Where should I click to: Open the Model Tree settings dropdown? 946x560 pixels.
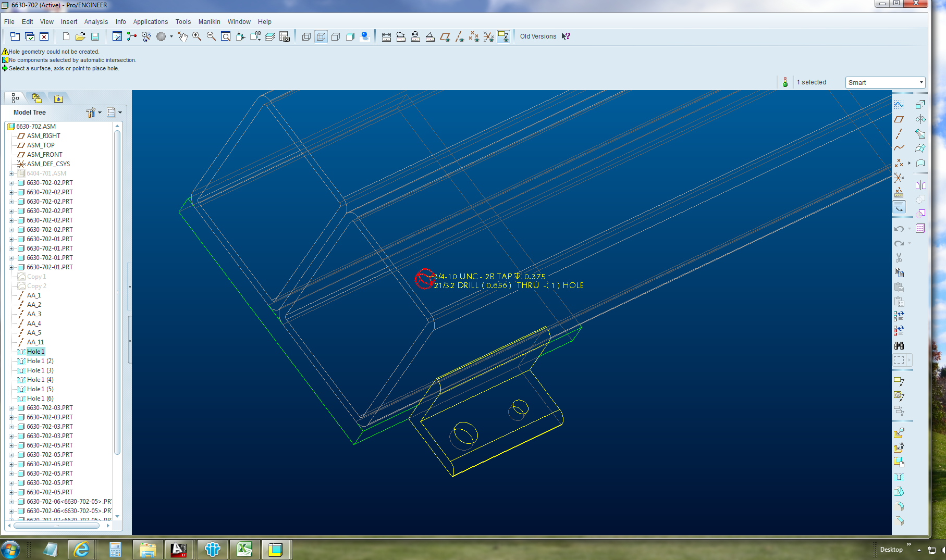coord(94,113)
